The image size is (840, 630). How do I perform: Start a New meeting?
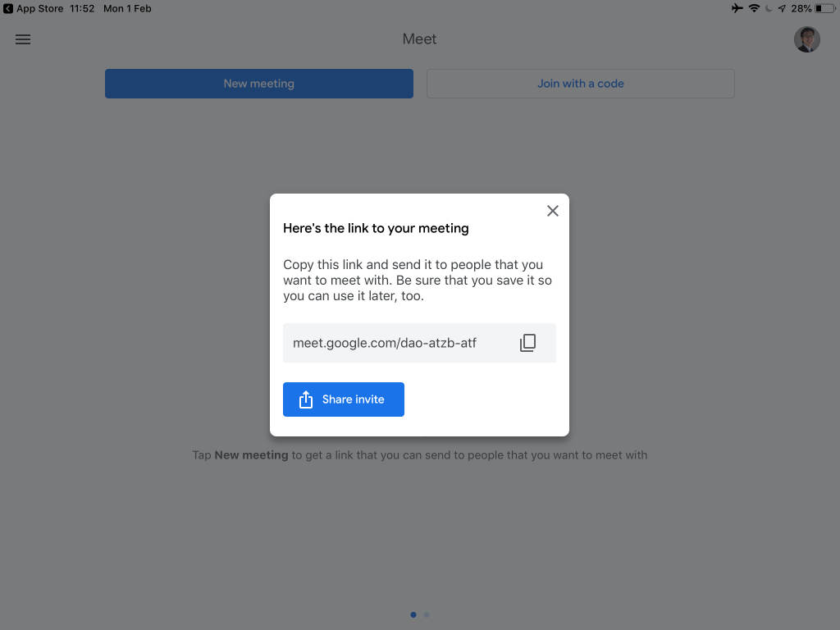tap(258, 83)
